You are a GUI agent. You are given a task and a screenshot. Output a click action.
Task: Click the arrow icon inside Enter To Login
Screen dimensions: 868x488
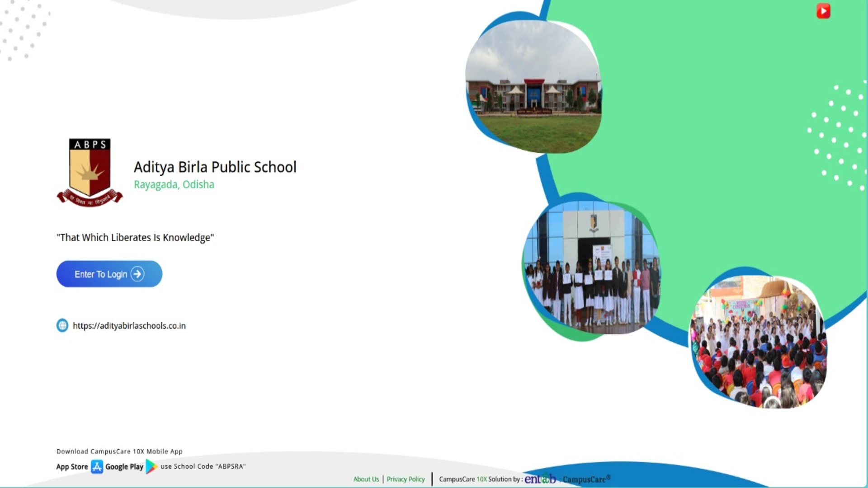(137, 274)
